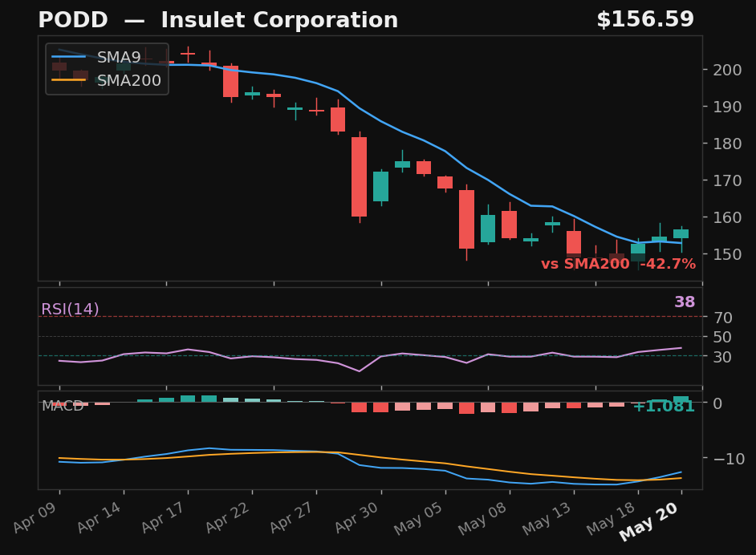This screenshot has width=756, height=555.
Task: Click the Apr 17 date label
Action: (x=165, y=517)
